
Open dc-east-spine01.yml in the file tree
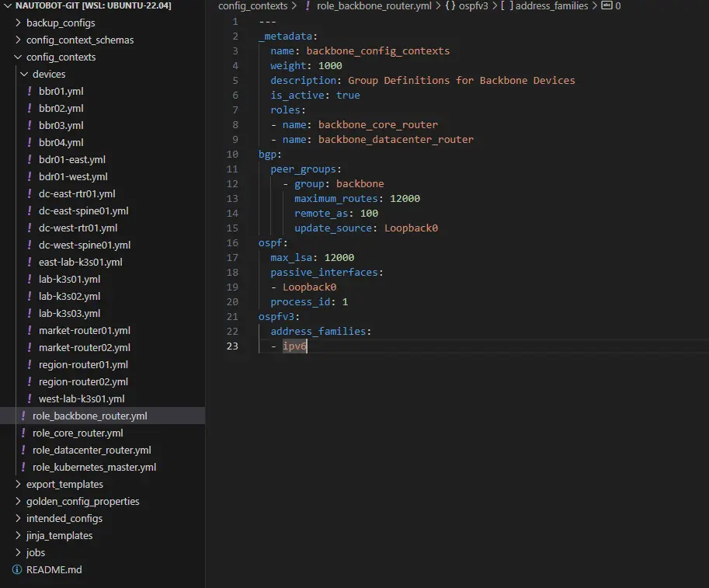click(x=83, y=211)
